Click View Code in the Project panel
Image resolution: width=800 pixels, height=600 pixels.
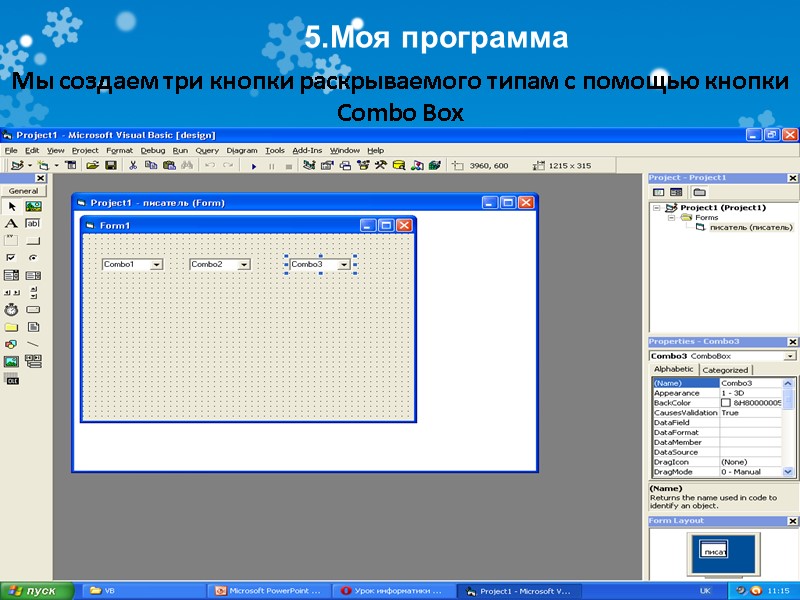point(659,192)
